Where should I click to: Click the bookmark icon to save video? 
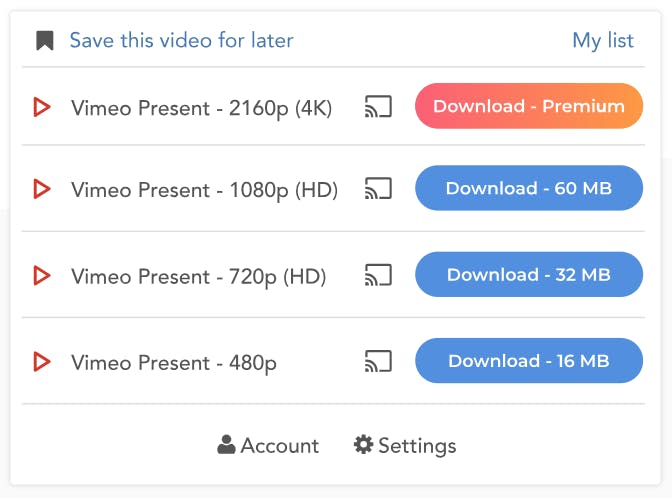pos(45,40)
